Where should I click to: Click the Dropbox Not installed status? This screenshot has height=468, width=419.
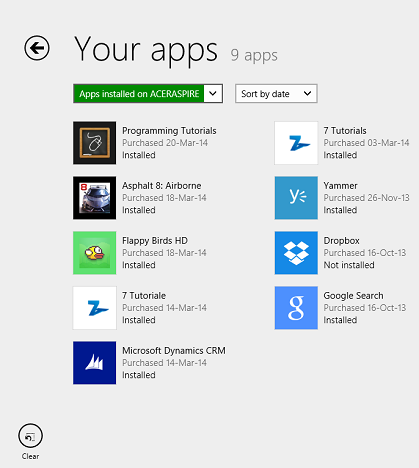[x=349, y=265]
